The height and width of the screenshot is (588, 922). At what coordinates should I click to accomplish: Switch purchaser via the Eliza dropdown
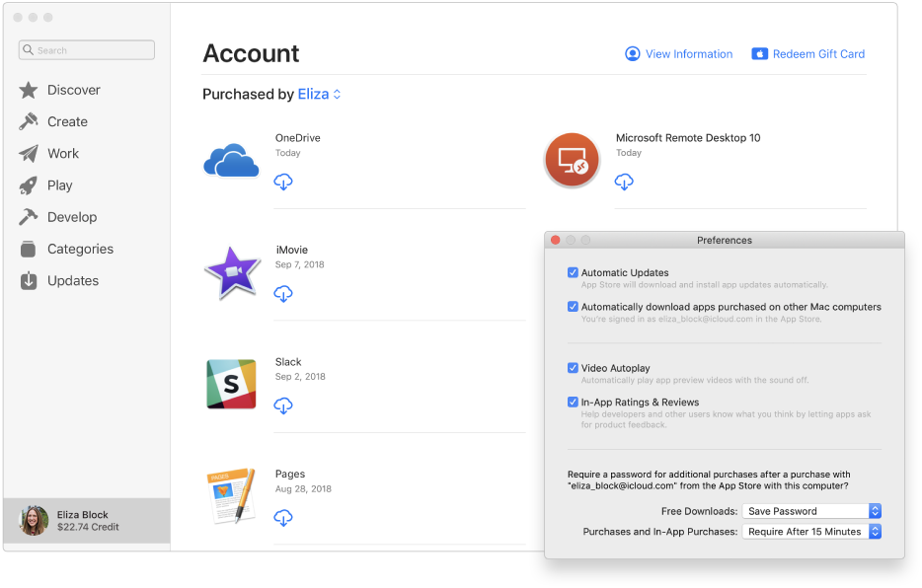point(319,94)
